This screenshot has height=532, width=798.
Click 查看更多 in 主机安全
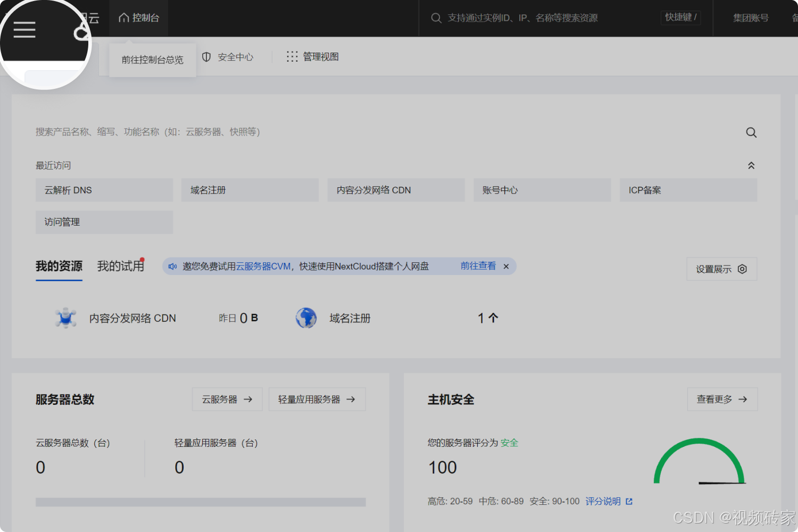[x=722, y=400]
